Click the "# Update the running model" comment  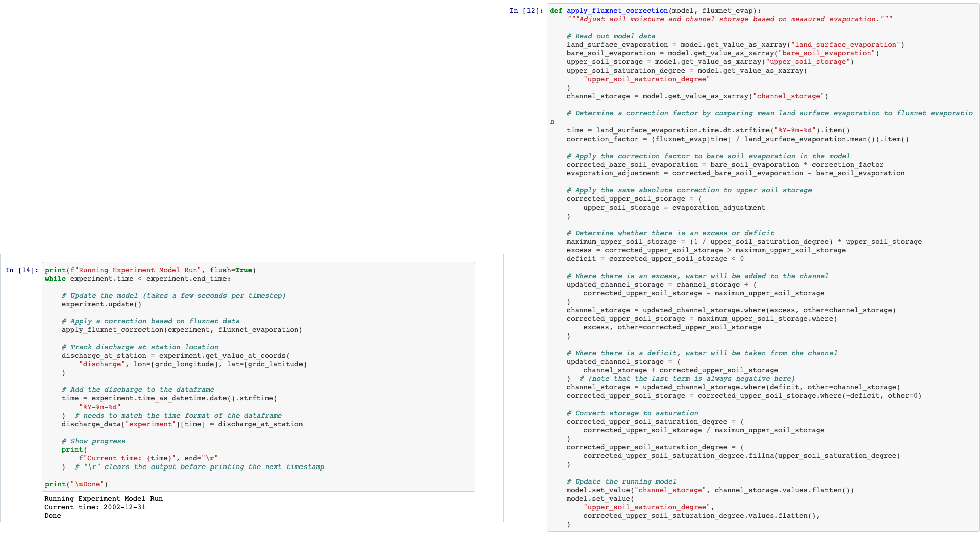[621, 482]
